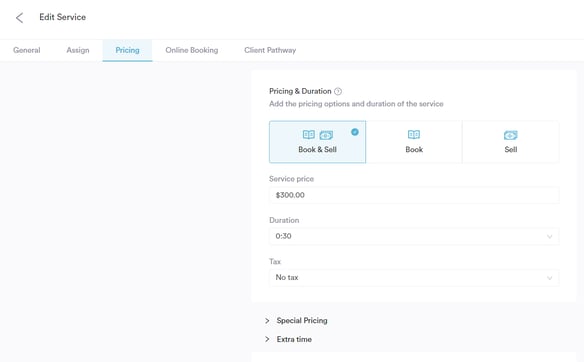Open the Duration dropdown showing 0:30
The image size is (584, 362).
(x=414, y=236)
